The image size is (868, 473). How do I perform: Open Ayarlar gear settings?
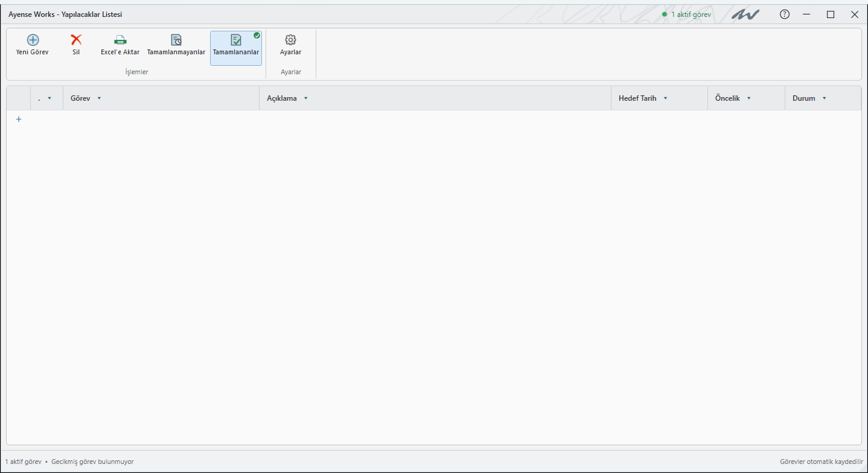[290, 40]
